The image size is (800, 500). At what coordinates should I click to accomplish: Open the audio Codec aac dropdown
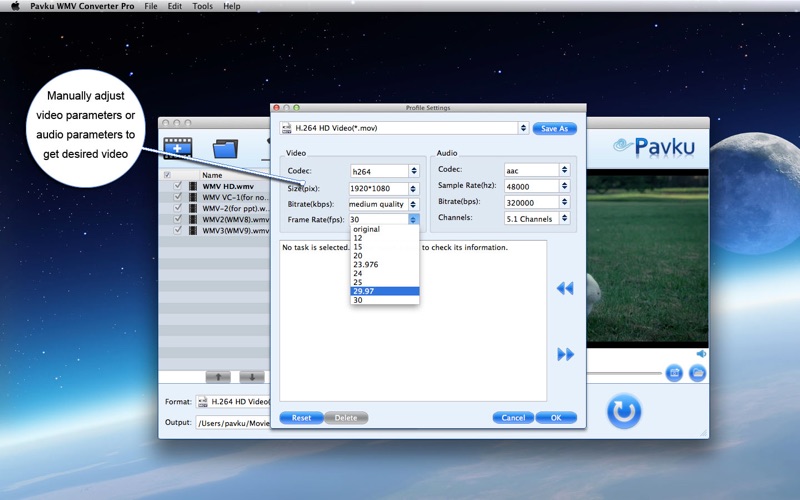pyautogui.click(x=564, y=170)
